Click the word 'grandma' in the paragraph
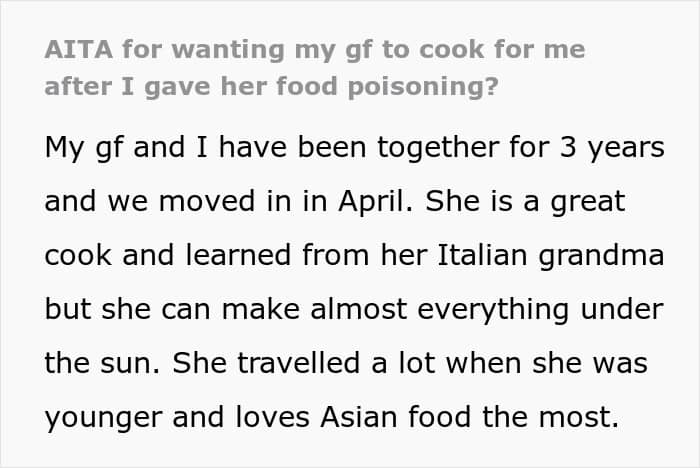The image size is (700, 468). coord(601,256)
